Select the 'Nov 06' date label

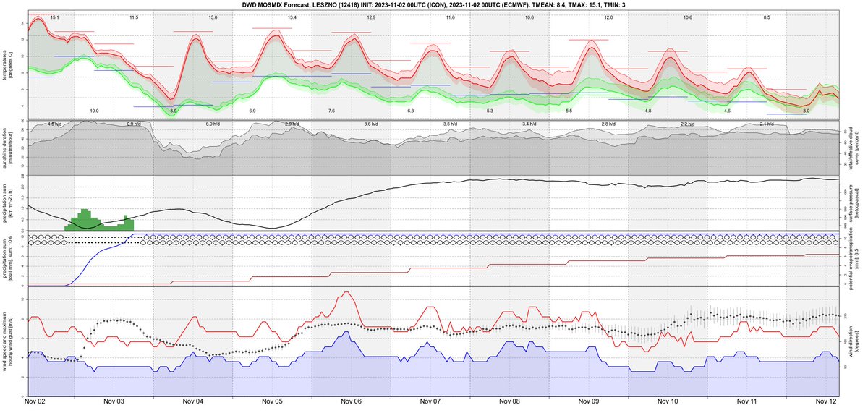point(352,401)
